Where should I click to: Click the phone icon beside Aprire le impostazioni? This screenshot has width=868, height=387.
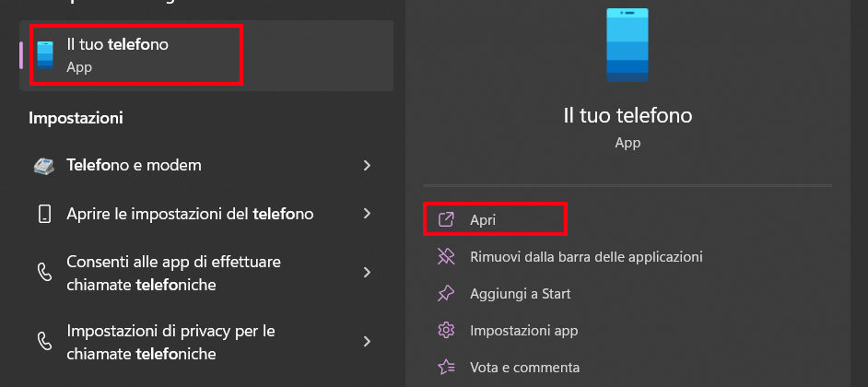44,214
